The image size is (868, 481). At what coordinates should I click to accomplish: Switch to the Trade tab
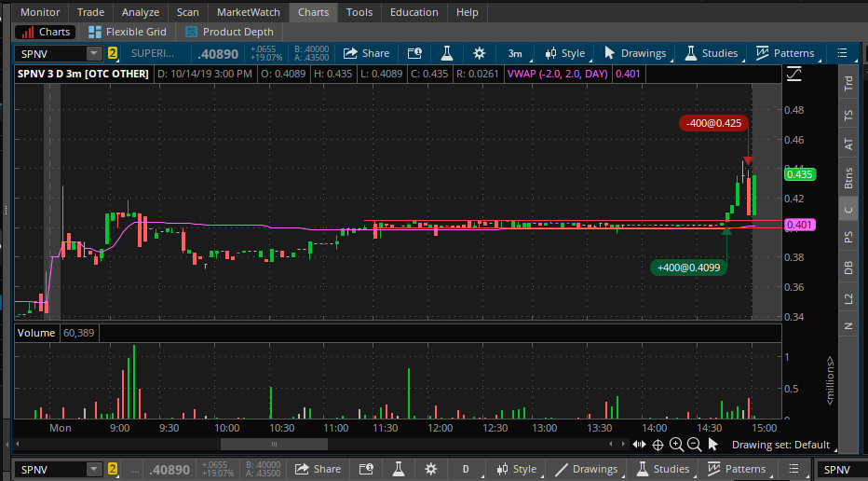pyautogui.click(x=90, y=12)
